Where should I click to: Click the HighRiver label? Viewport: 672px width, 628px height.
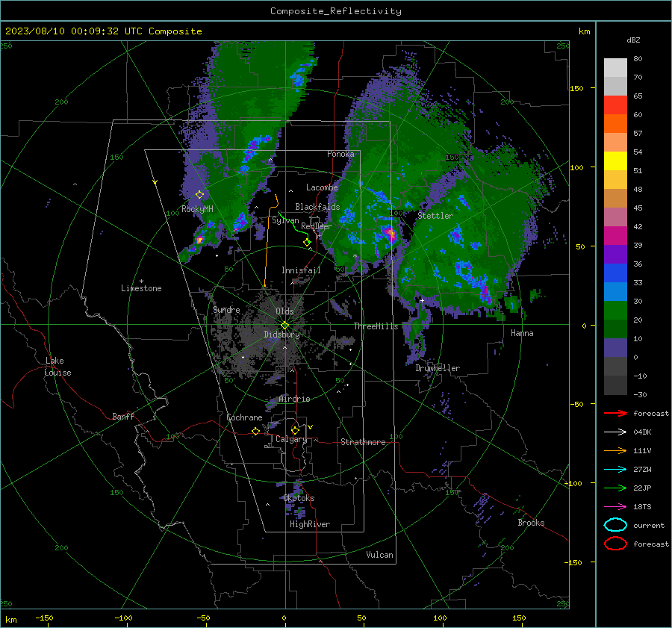[310, 524]
